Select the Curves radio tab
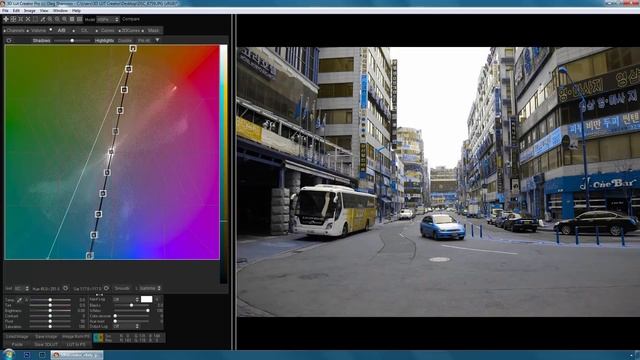Screen dimensions: 640x360 (105, 30)
